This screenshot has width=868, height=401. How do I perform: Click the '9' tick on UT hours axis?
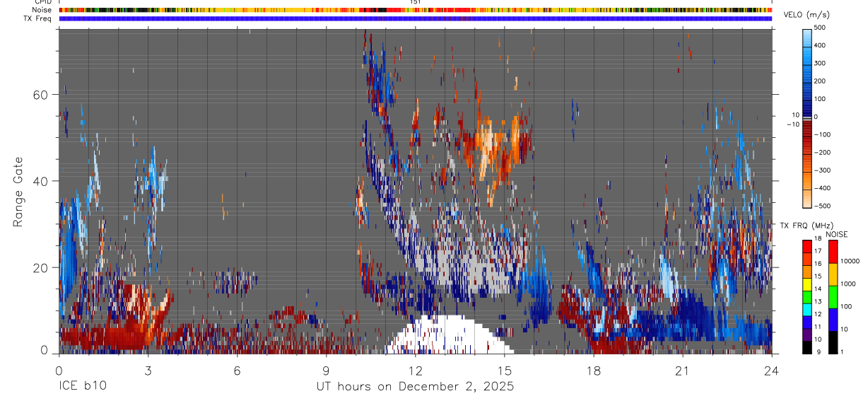pos(326,371)
